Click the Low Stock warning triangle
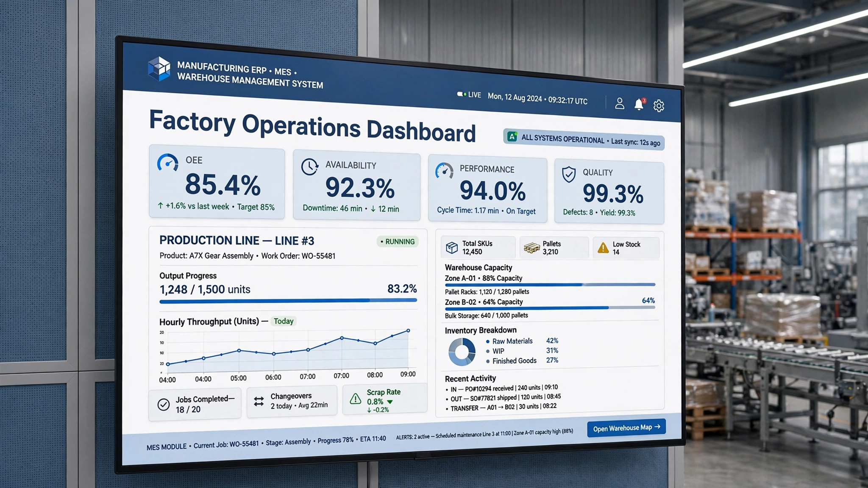This screenshot has height=488, width=868. [603, 248]
